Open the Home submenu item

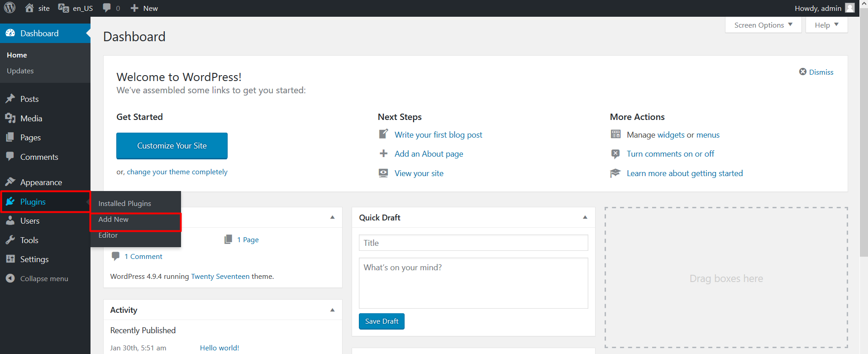[17, 55]
